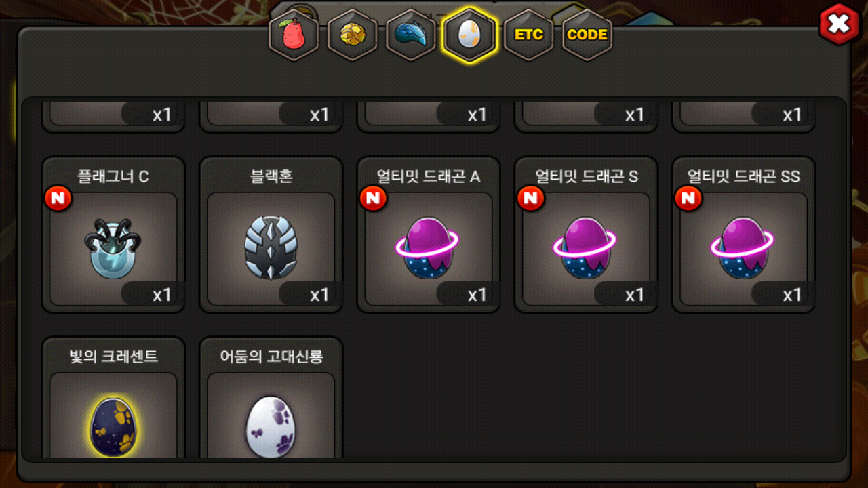Select the 빛의 크레센트 dark gold egg

(x=113, y=427)
